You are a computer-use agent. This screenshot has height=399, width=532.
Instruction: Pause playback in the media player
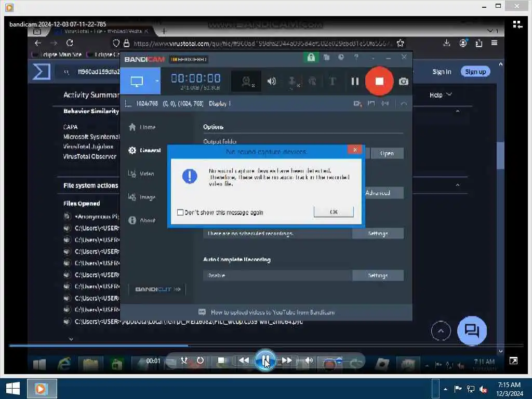(x=265, y=361)
